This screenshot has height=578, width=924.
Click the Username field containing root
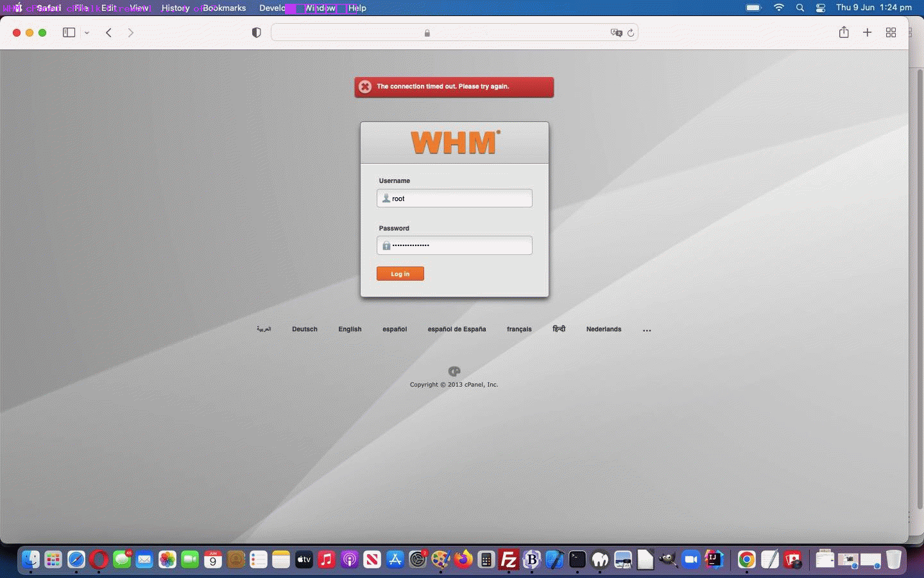tap(454, 198)
